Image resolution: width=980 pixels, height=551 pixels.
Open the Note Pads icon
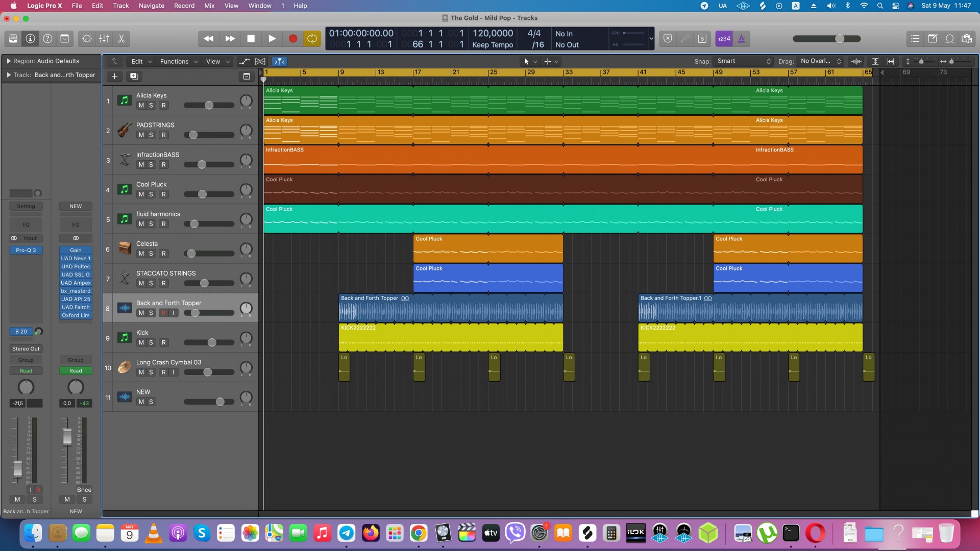pos(933,39)
